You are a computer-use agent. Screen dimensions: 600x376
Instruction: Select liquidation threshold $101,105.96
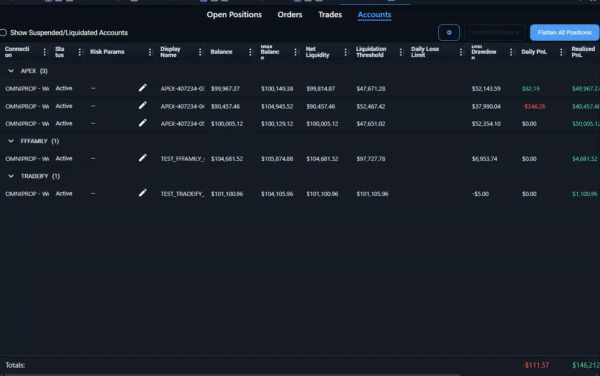[372, 194]
